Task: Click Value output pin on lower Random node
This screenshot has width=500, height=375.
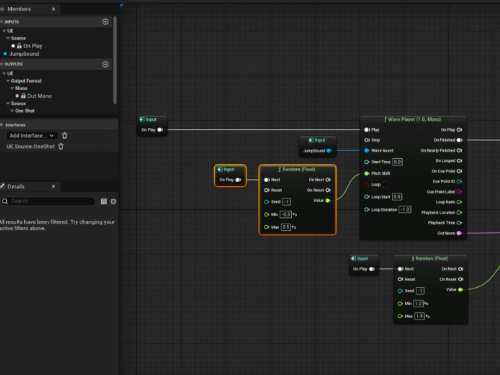Action: tap(460, 290)
